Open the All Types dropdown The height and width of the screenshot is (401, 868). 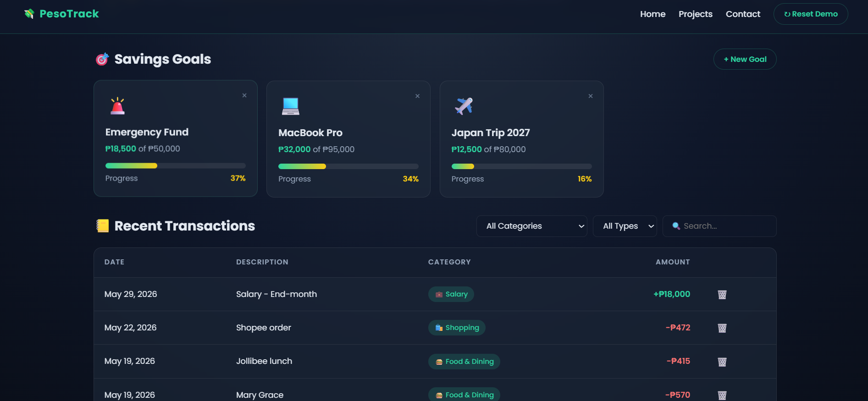(625, 226)
